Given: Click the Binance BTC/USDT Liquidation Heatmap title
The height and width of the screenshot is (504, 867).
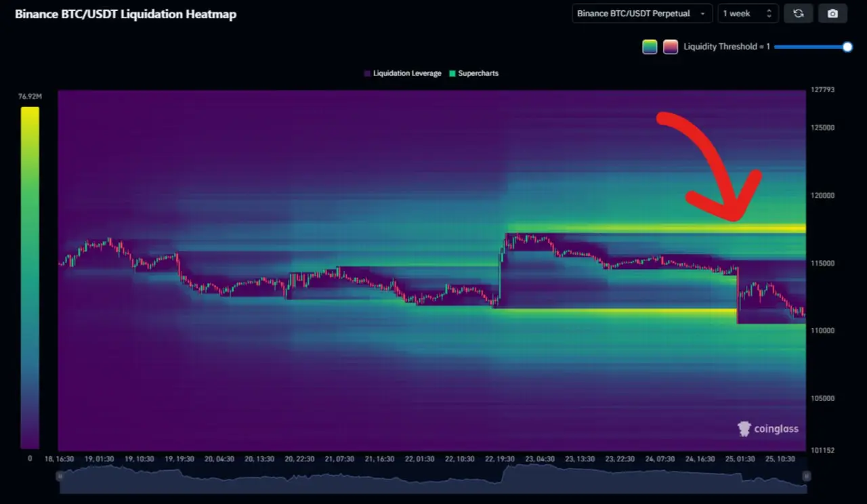Looking at the screenshot, I should 126,14.
